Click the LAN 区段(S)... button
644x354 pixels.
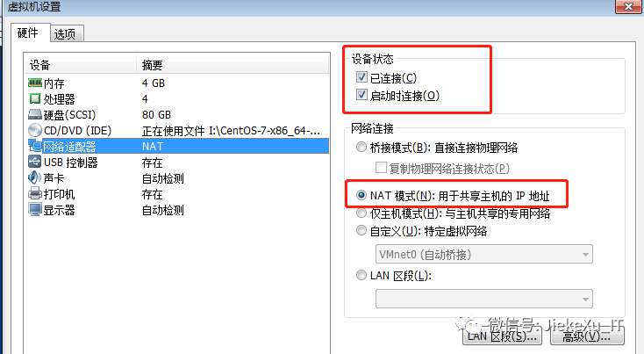coord(502,336)
